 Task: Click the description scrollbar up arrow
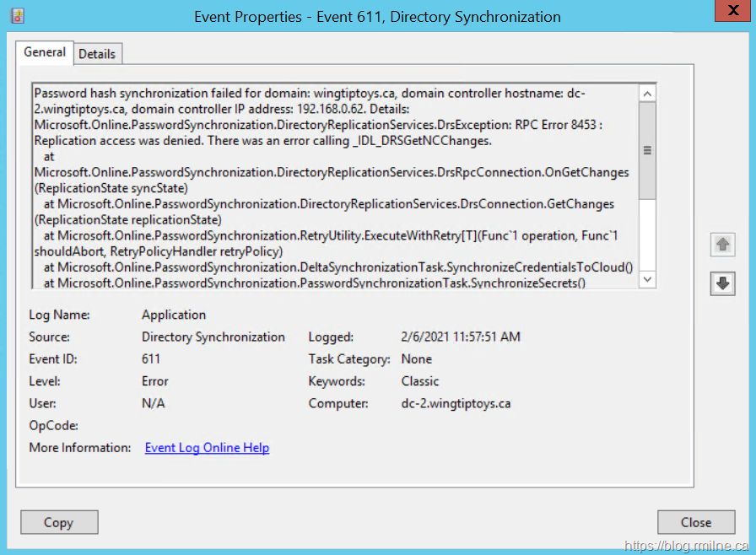pyautogui.click(x=647, y=94)
